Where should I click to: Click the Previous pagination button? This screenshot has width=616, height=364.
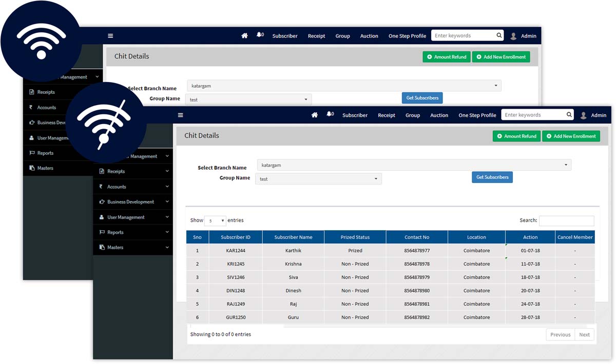click(x=560, y=335)
